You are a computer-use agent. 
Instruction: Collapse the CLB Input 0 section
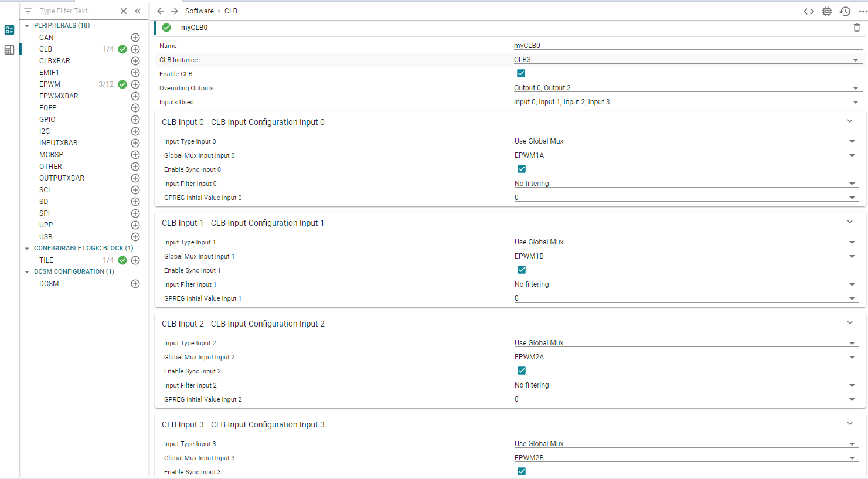click(x=850, y=121)
